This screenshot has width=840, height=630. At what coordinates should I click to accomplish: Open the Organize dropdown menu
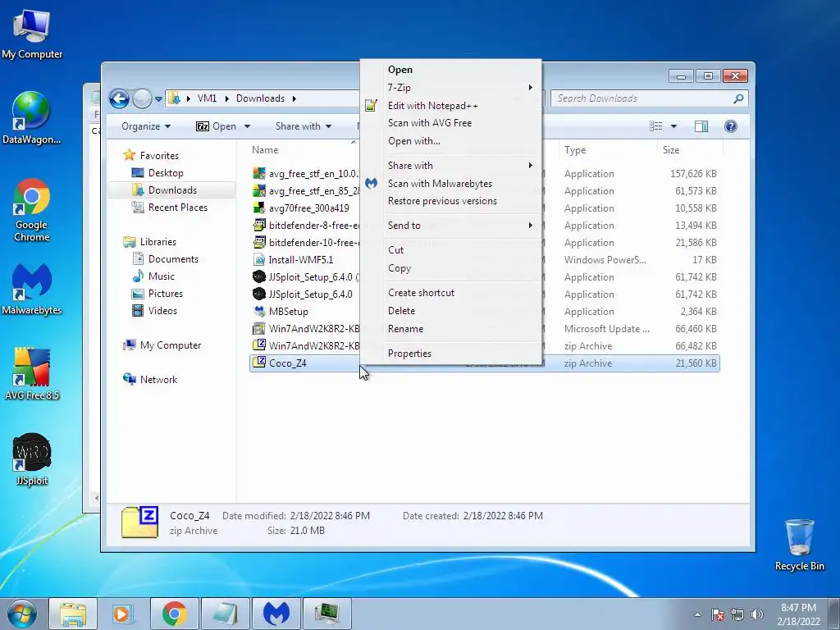click(x=146, y=126)
